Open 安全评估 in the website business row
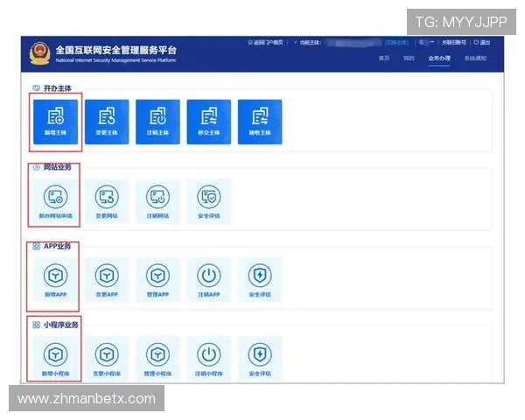 click(x=209, y=201)
